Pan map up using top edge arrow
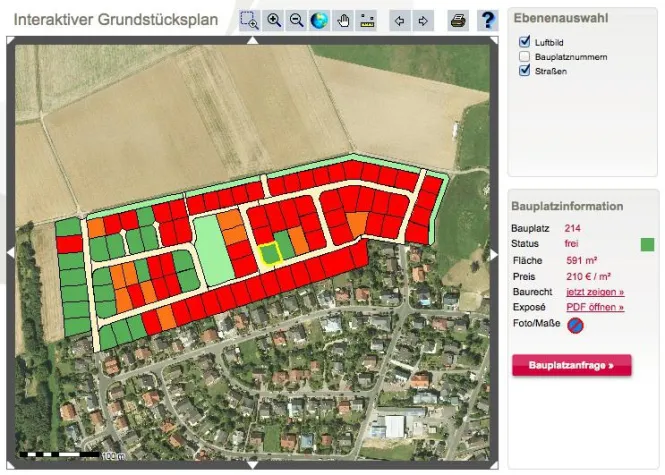The width and height of the screenshot is (665, 475). click(251, 41)
